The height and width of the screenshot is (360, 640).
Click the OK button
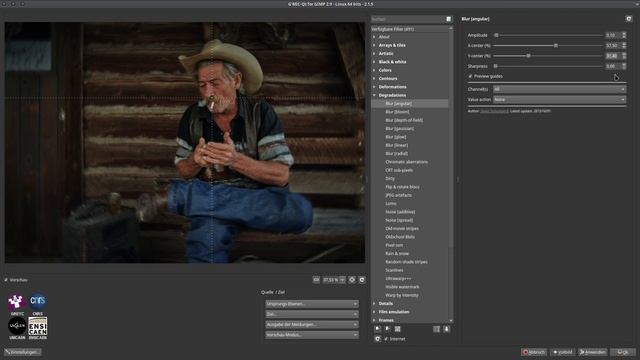pos(623,352)
